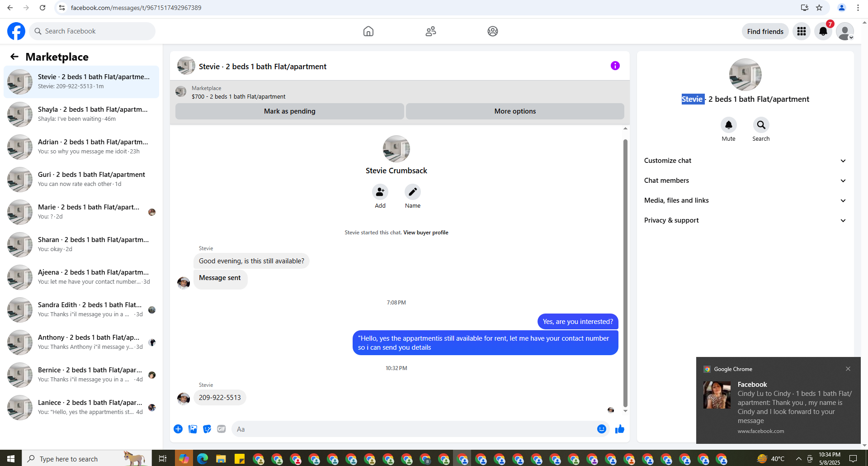
Task: Expand the Customize chat section
Action: pos(745,161)
